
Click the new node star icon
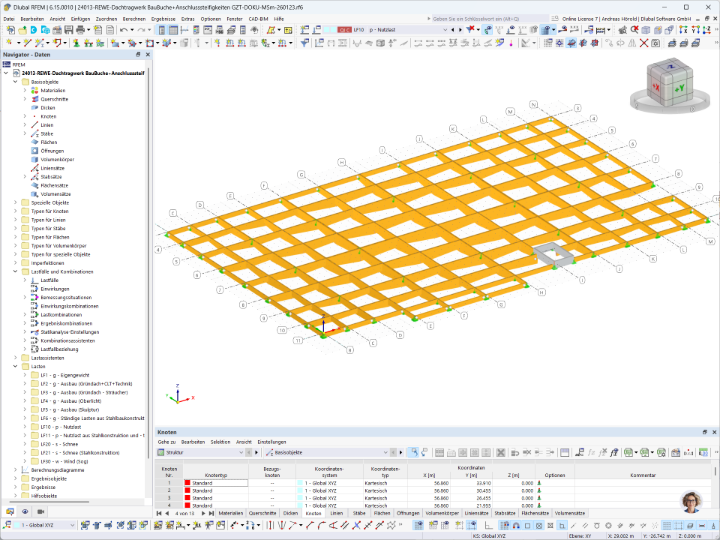(9, 43)
